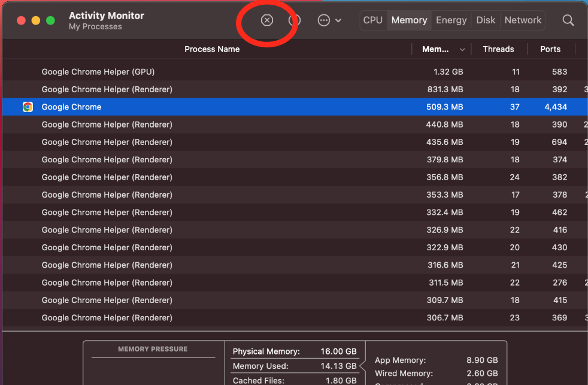Image resolution: width=588 pixels, height=385 pixels.
Task: Click the 509.3 MB memory value
Action: point(445,107)
